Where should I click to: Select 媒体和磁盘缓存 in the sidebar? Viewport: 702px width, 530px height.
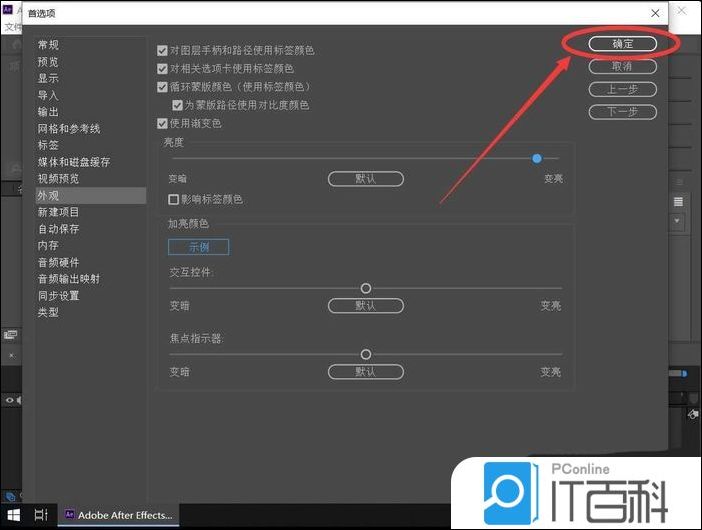click(x=74, y=162)
